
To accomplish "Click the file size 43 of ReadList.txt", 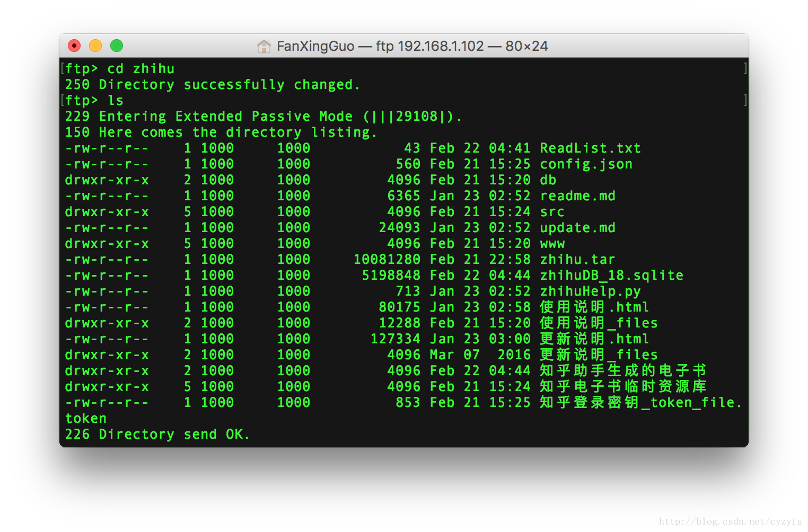I will [x=412, y=148].
